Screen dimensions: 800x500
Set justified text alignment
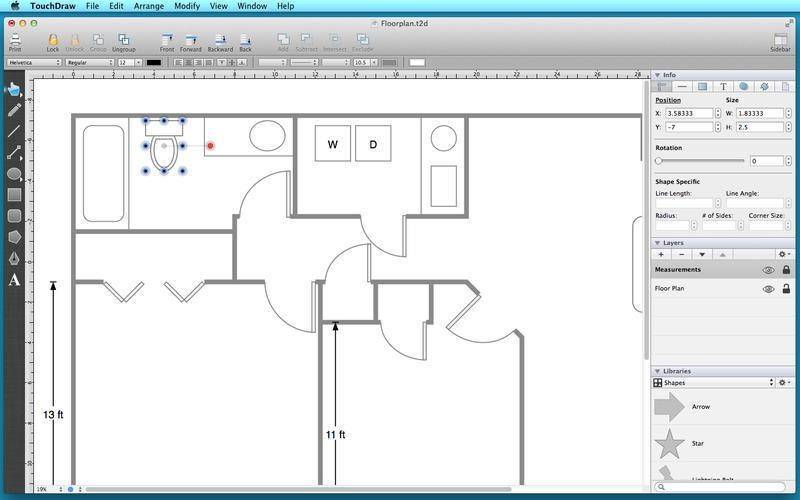(x=208, y=62)
